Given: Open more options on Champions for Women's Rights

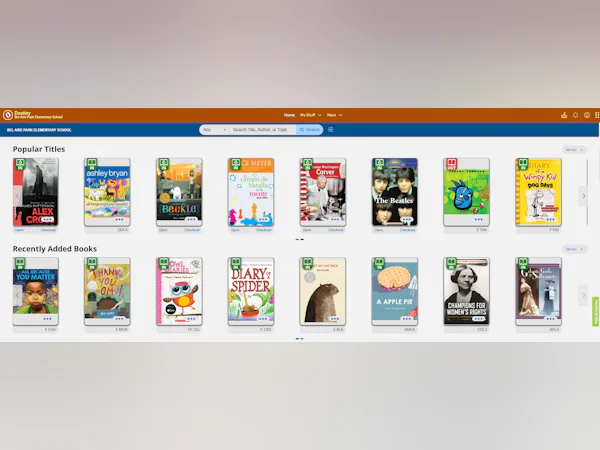Looking at the screenshot, I should [x=478, y=319].
